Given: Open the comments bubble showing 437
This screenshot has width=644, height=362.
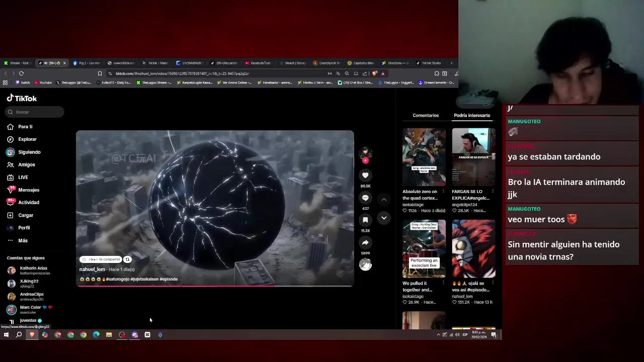Looking at the screenshot, I should (x=365, y=198).
